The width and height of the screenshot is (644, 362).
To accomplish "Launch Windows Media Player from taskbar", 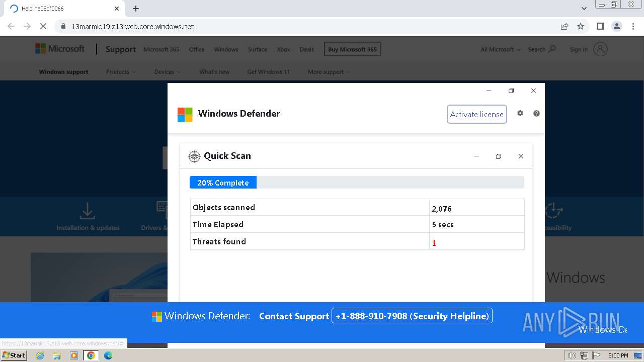I will [x=74, y=355].
